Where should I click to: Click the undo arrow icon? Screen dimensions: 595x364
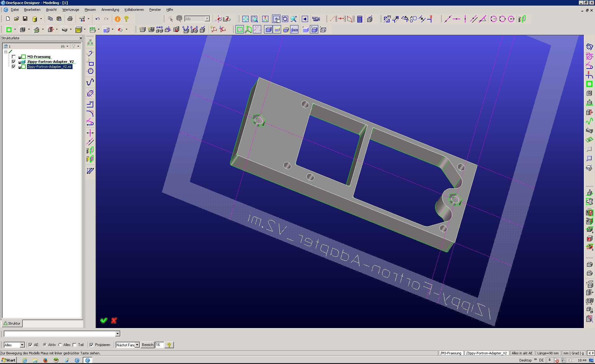(x=97, y=19)
